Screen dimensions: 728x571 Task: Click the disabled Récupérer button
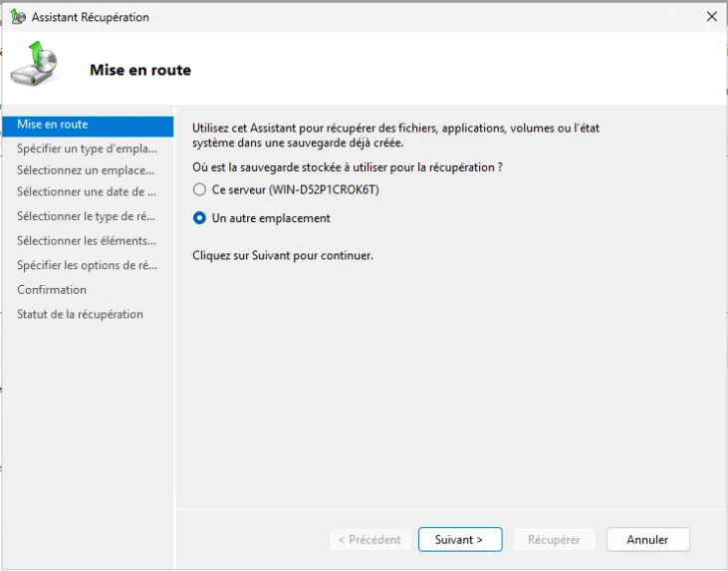[x=554, y=539]
